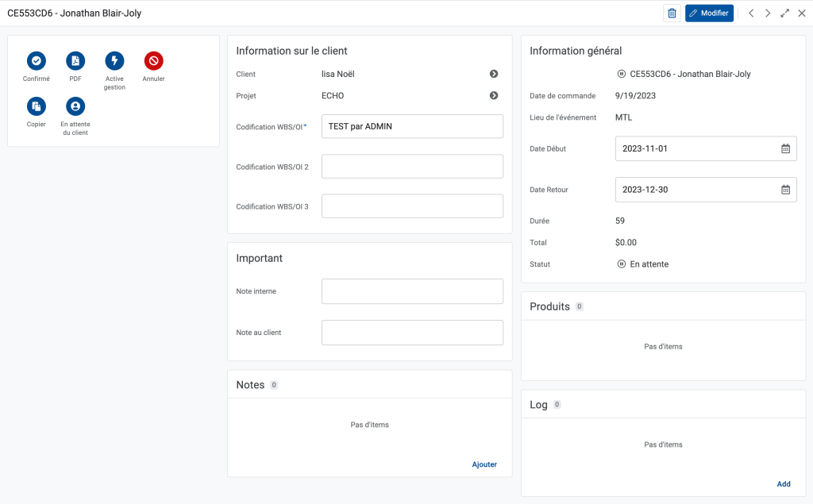Click the Confirmé action icon
This screenshot has height=504, width=813.
point(37,60)
